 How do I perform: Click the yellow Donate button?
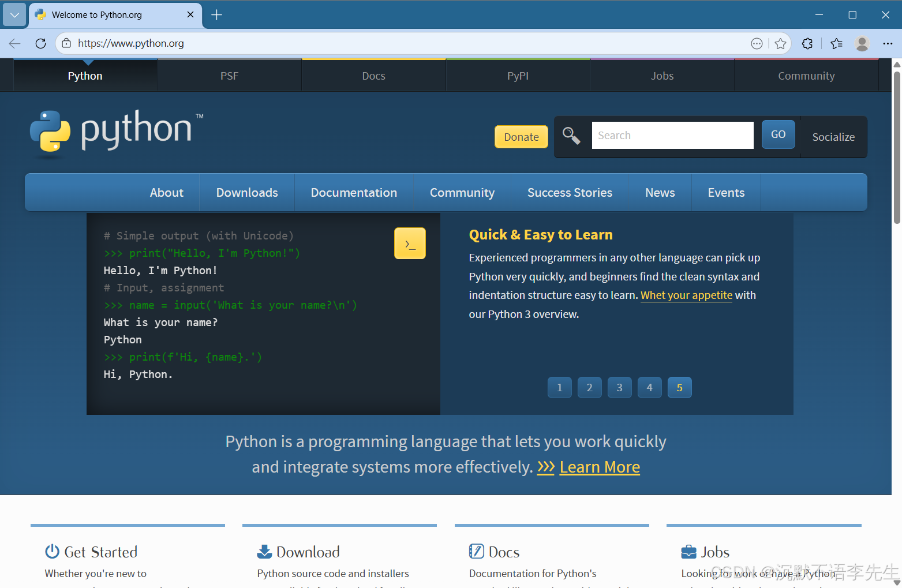point(522,137)
